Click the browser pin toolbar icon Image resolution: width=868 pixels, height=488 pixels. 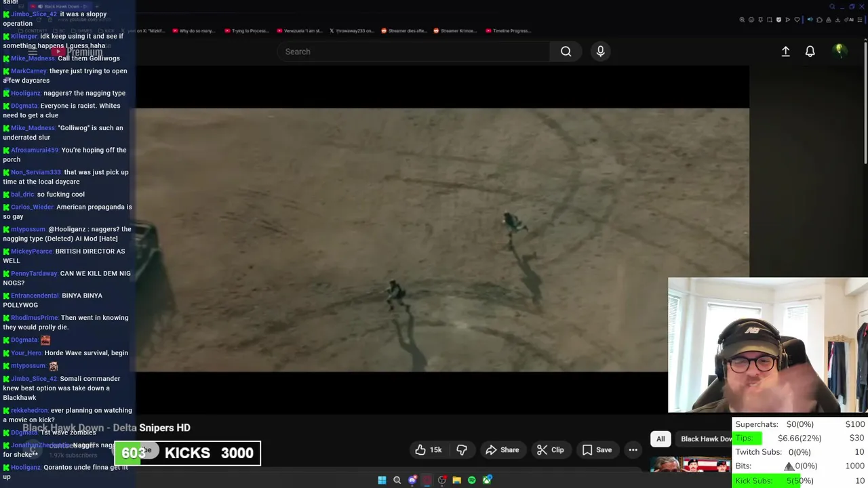[760, 20]
